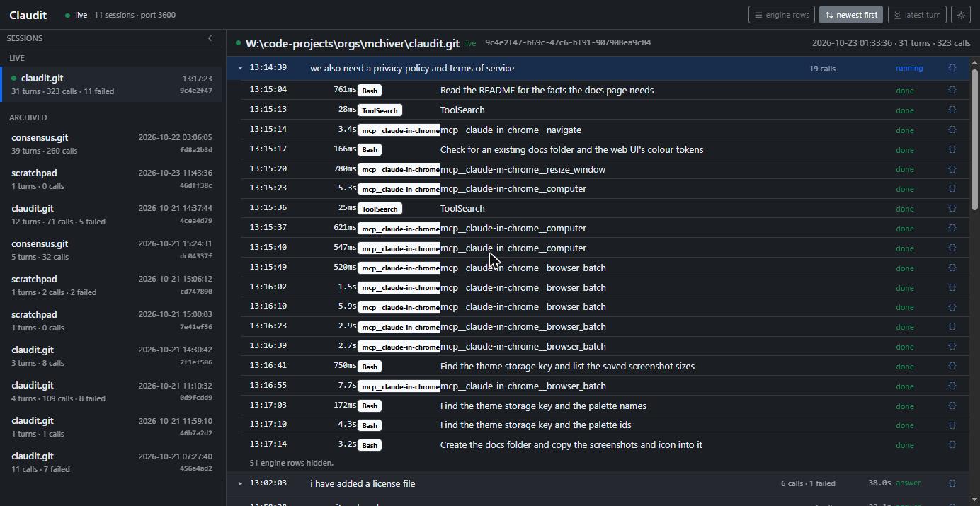This screenshot has height=506, width=980.
Task: Click braces icon on the chrome navigate row
Action: [x=952, y=130]
